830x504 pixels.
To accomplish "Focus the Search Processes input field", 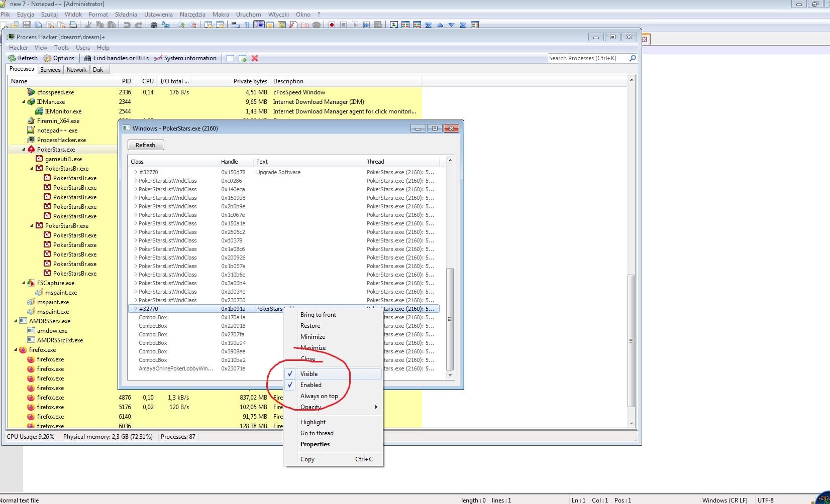I will (x=588, y=58).
